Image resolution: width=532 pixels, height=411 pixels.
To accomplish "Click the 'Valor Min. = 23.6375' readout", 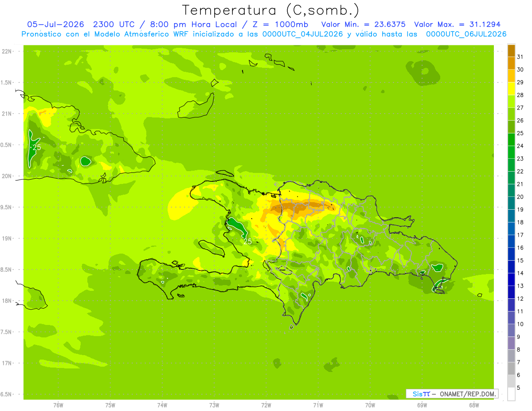I will point(363,24).
